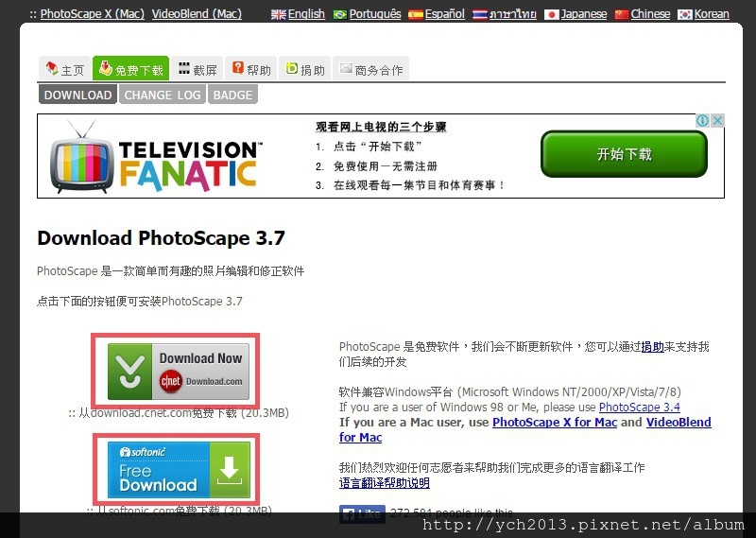
Task: Switch language to Chinese
Action: (650, 14)
